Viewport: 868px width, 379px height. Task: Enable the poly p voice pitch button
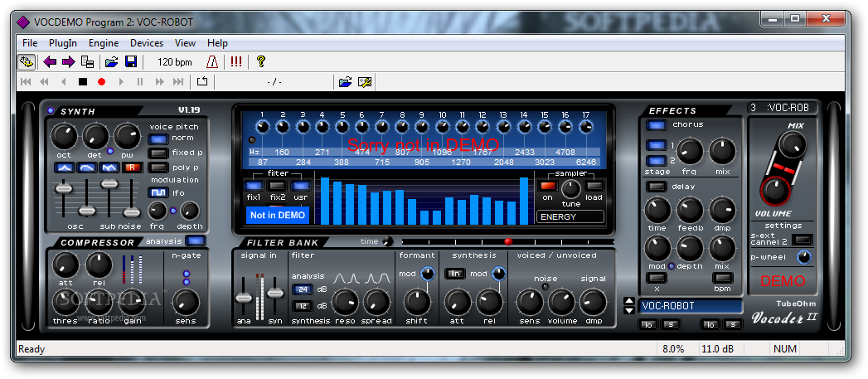click(158, 168)
